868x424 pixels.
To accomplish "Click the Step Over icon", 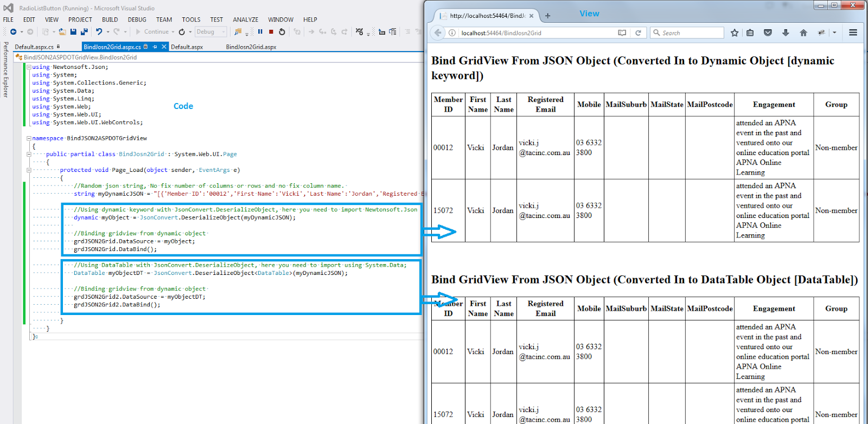I will tap(334, 31).
